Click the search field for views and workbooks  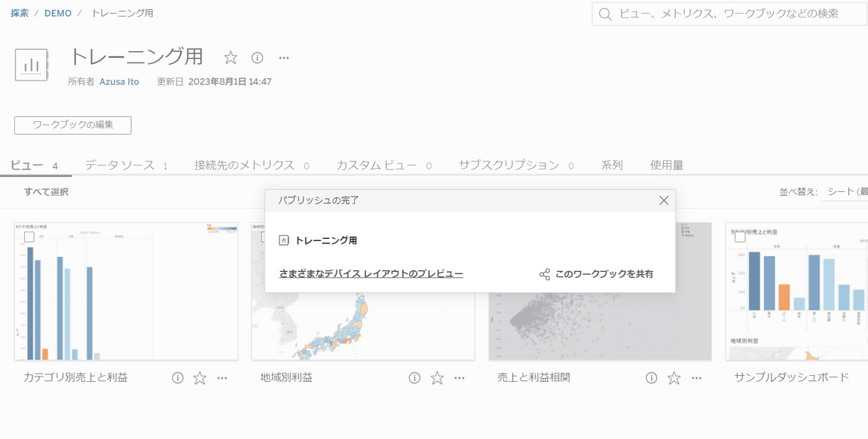click(729, 14)
